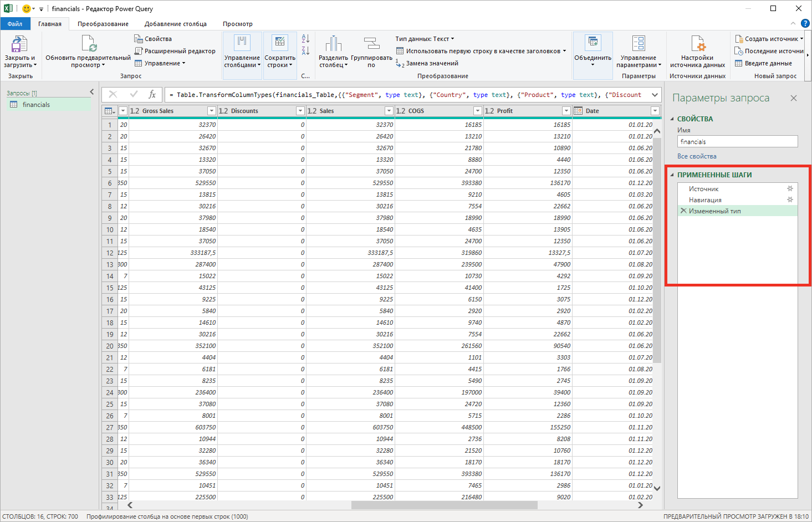The height and width of the screenshot is (522, 812).
Task: Open the Data Type: Text (Тип данных) dropdown
Action: coord(425,39)
